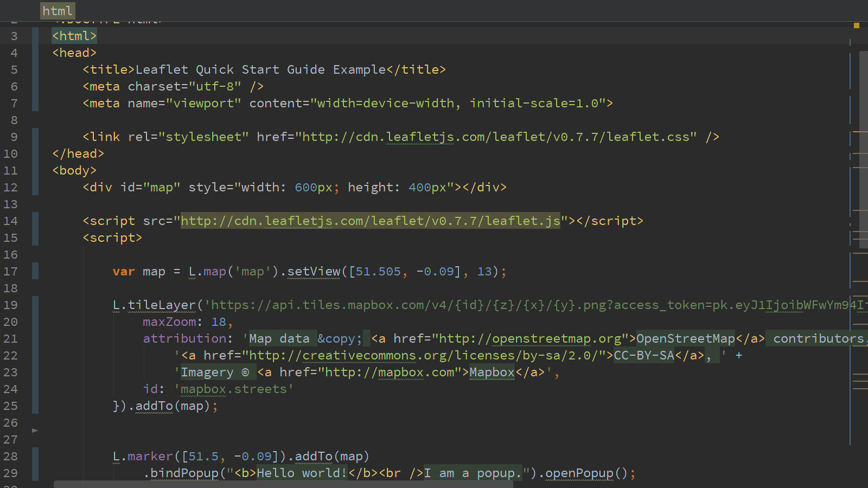Click the html breadcrumb at top
This screenshot has height=488, width=868.
[58, 11]
